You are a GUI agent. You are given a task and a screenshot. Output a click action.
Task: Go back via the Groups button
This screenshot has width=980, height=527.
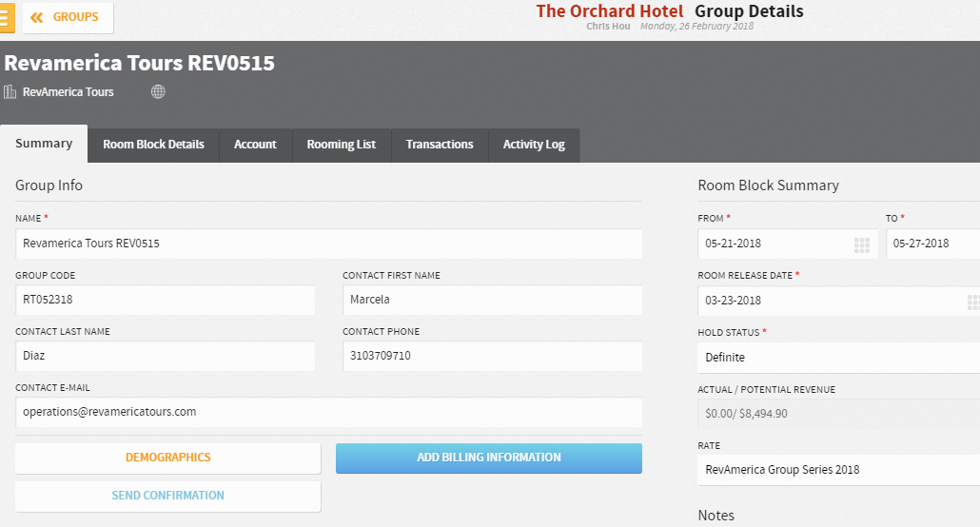pyautogui.click(x=69, y=17)
